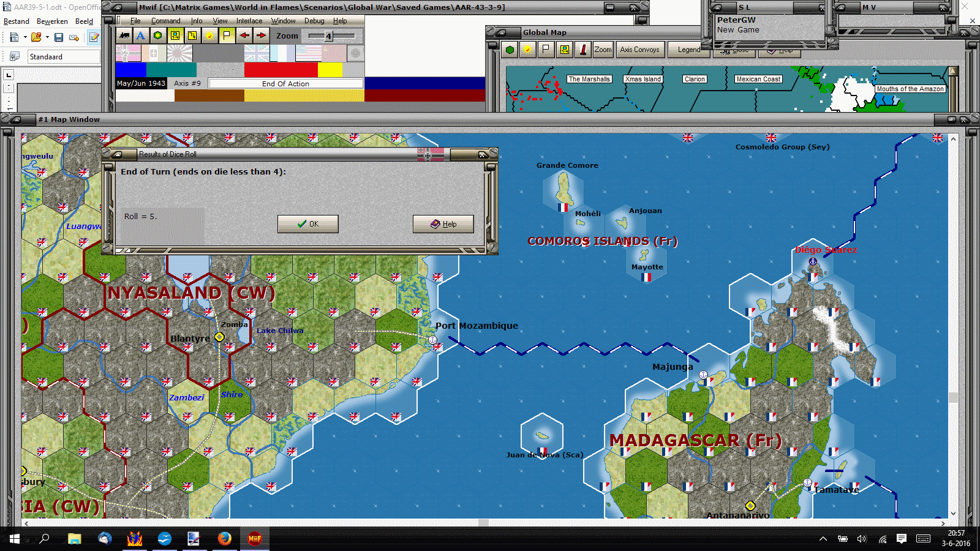Screen dimensions: 980x551
Task: Open Firefox from the taskbar
Action: (x=225, y=539)
